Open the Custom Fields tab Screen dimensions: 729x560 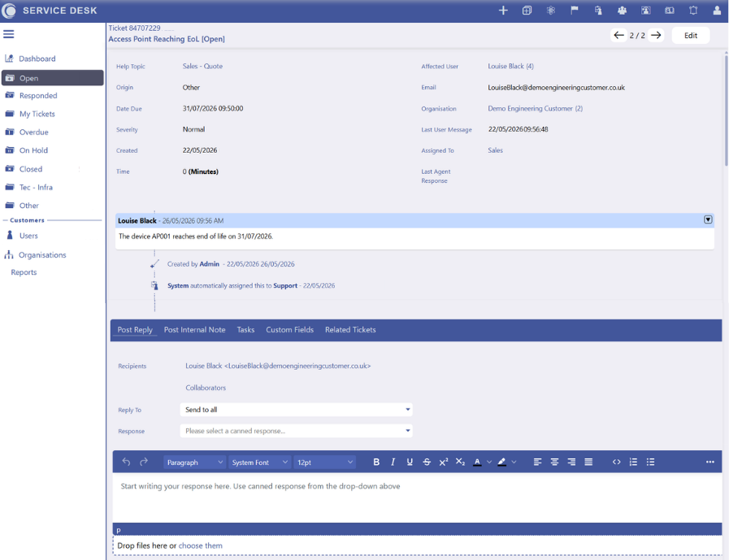pyautogui.click(x=289, y=330)
